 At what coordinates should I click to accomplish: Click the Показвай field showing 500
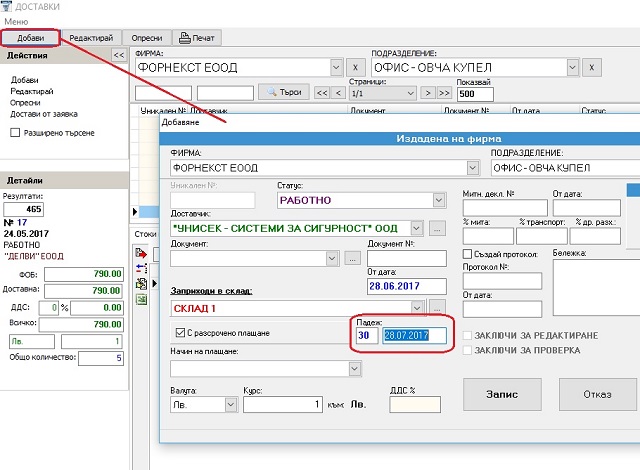click(x=475, y=94)
